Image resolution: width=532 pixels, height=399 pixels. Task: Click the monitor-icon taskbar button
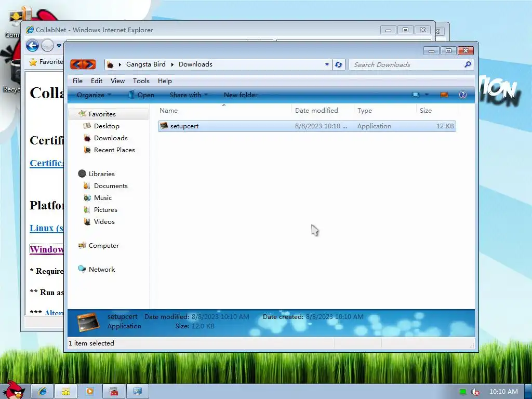pyautogui.click(x=137, y=391)
